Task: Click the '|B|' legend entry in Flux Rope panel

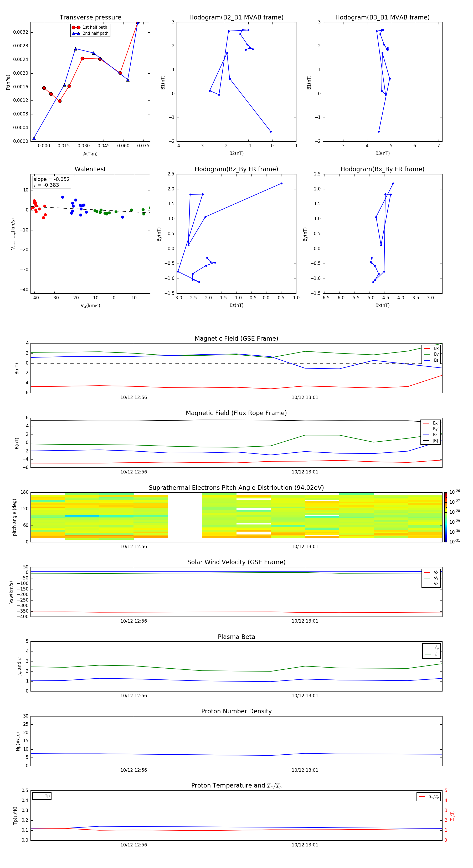Action: (x=431, y=441)
